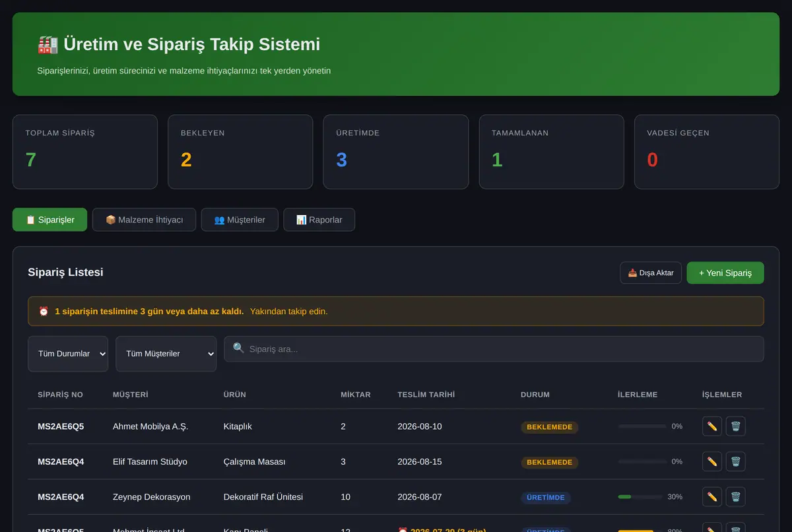The width and height of the screenshot is (792, 532).
Task: Click the Yeni Sipariş button
Action: (725, 273)
